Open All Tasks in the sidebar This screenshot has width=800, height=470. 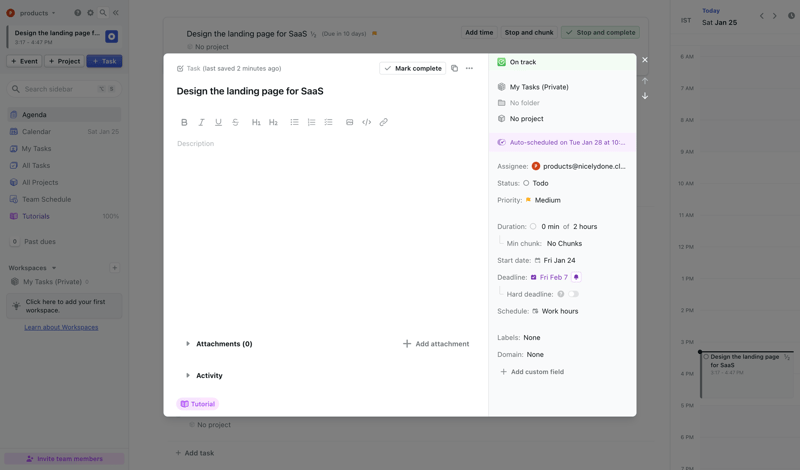(x=64, y=165)
